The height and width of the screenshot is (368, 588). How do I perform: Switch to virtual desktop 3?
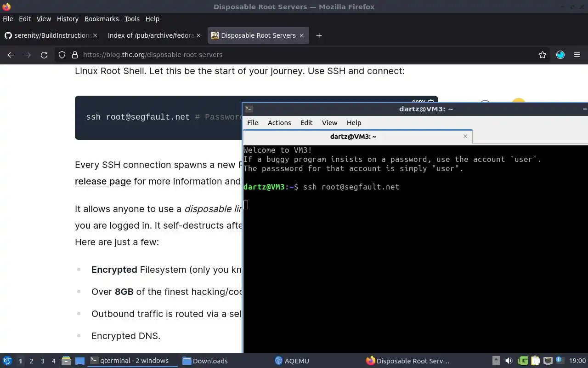(42, 361)
